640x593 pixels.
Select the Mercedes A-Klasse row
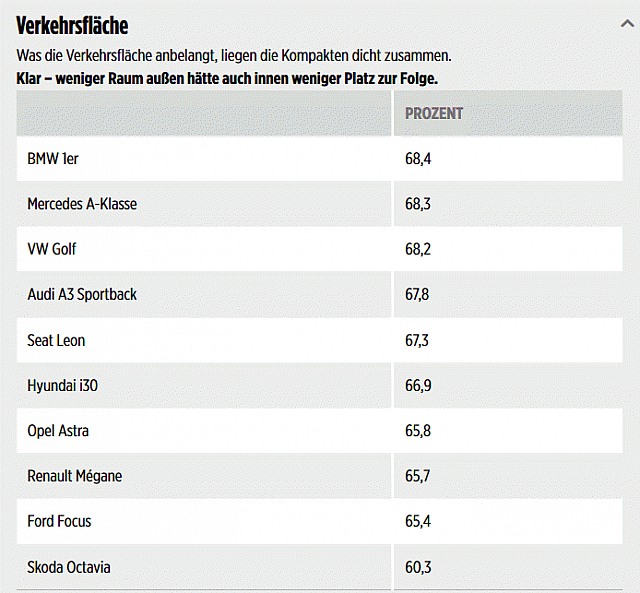click(x=82, y=204)
